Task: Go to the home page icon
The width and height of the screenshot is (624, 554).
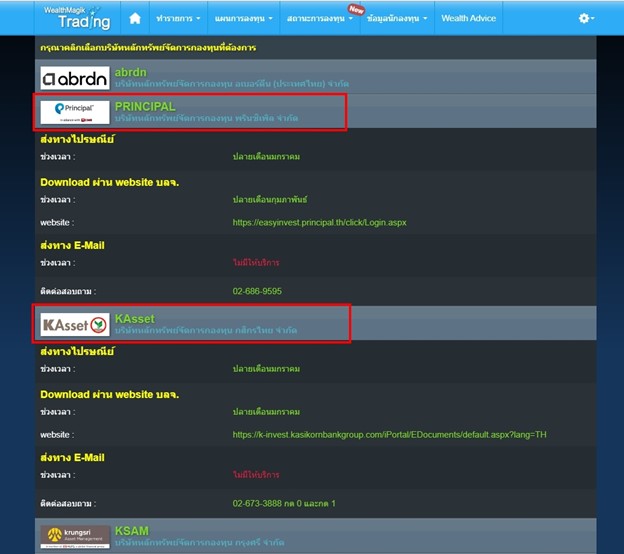Action: pos(135,18)
